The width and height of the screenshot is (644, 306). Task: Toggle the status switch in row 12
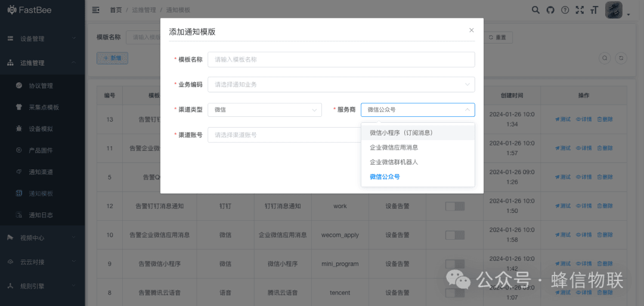454,206
